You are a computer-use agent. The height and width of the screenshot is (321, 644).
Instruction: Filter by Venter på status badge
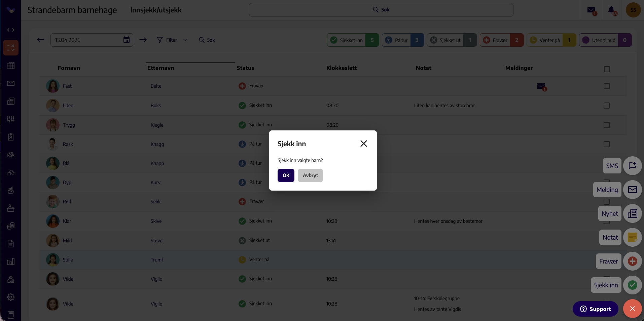[551, 40]
